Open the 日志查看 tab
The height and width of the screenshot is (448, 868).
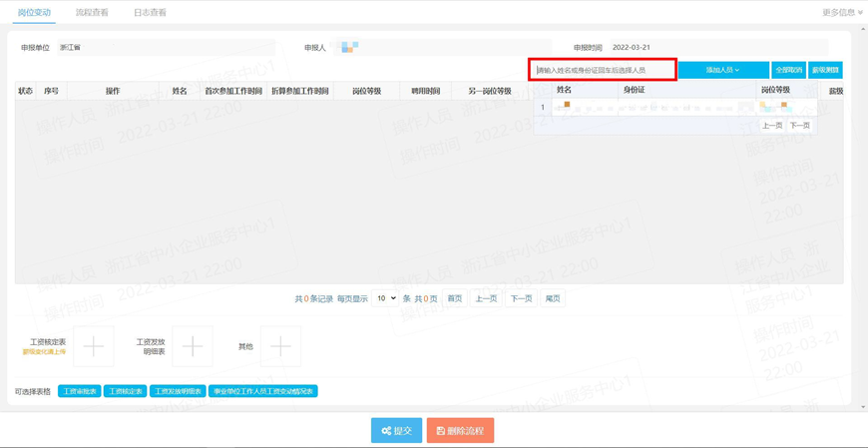click(x=150, y=12)
